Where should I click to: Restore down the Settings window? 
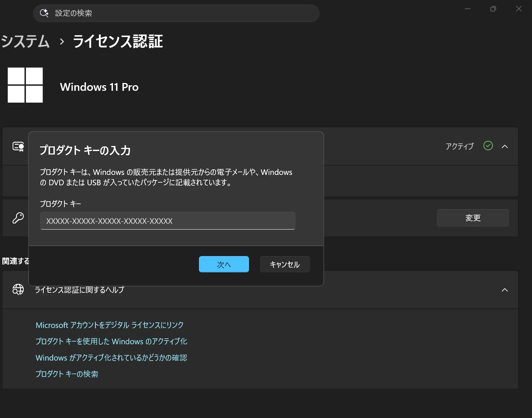493,9
